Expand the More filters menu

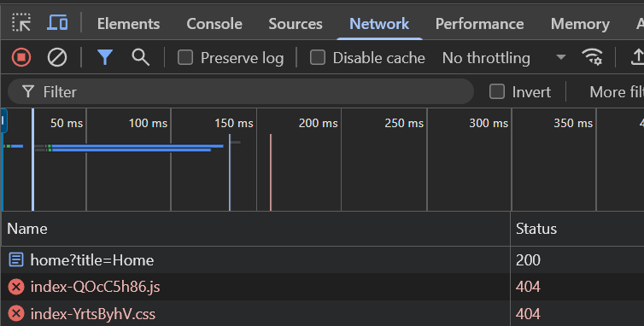(617, 92)
